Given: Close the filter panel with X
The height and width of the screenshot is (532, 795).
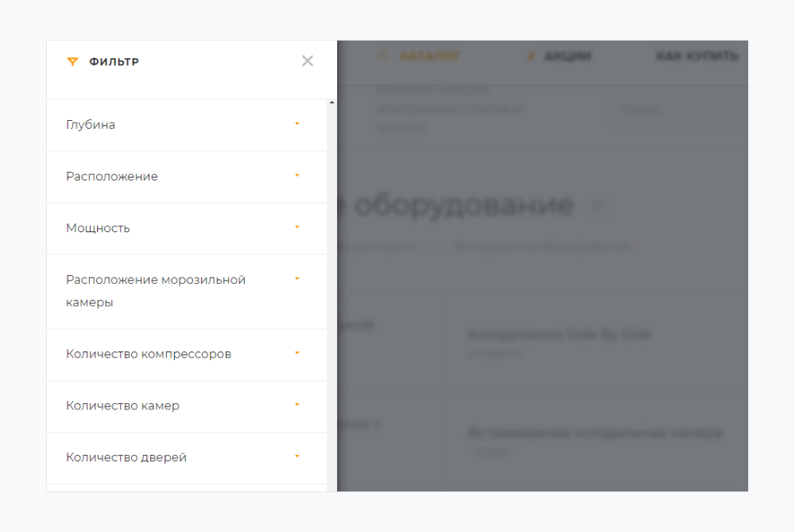Looking at the screenshot, I should [x=308, y=61].
